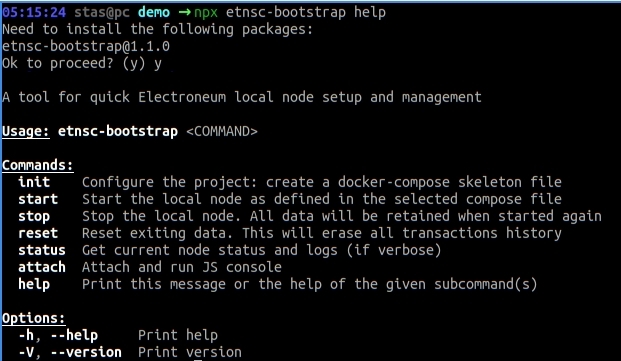Click the 'Ok to proceed? (y) y' line
This screenshot has height=361, width=621.
[82, 63]
